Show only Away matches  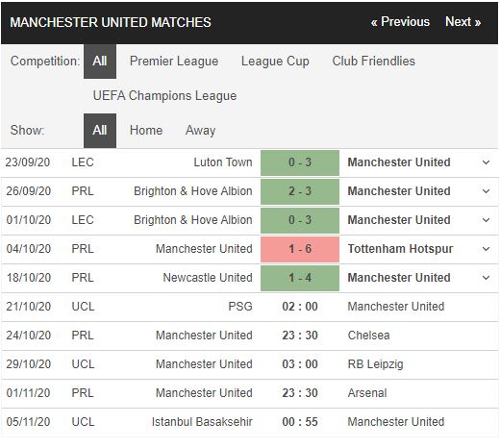coord(200,131)
